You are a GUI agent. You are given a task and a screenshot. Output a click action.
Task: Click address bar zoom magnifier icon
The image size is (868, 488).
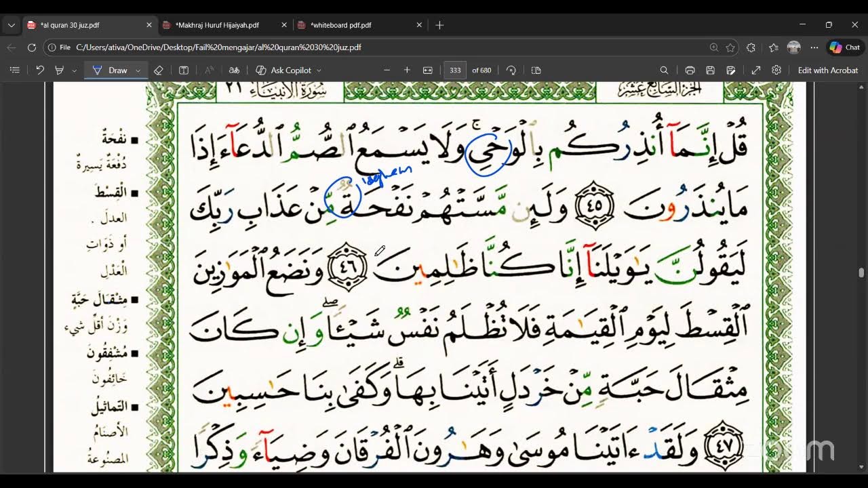[x=713, y=47]
